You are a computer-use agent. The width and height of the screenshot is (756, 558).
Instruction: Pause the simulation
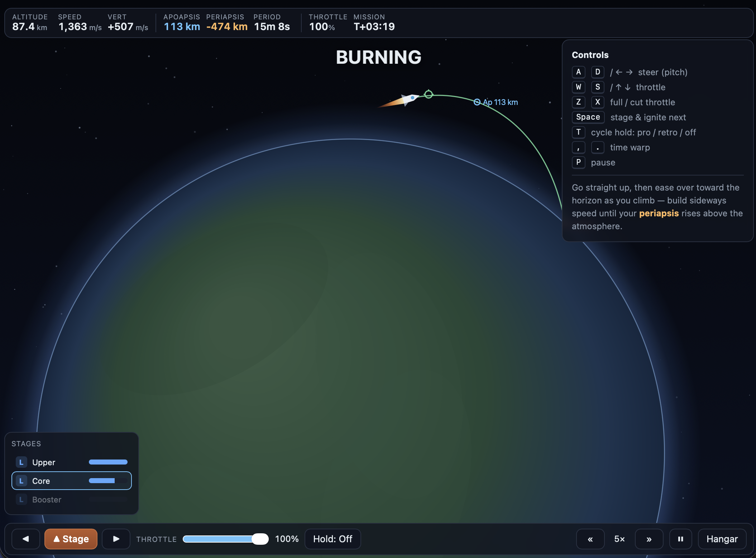(680, 539)
